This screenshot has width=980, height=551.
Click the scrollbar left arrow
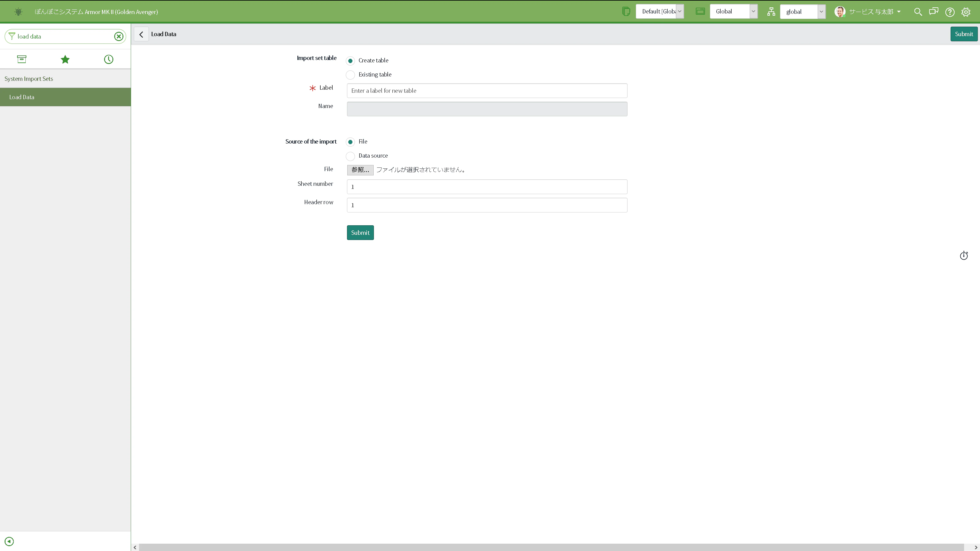pos(135,547)
